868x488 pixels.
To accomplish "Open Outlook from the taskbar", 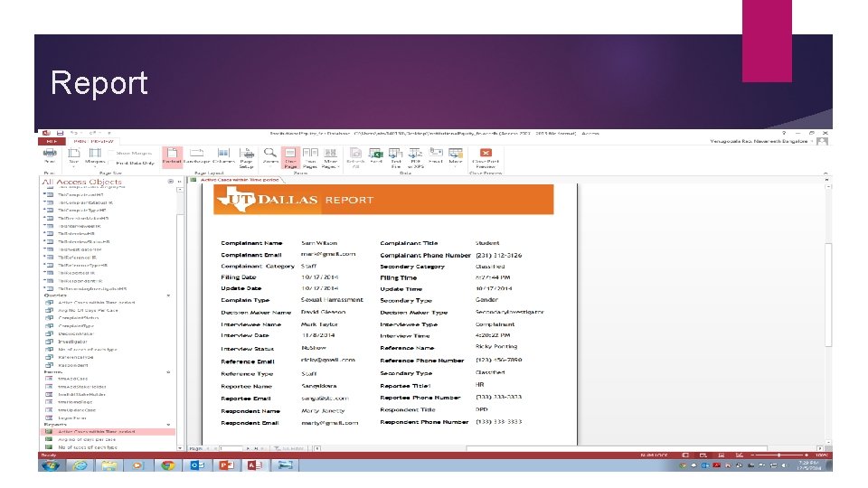I will coord(198,465).
